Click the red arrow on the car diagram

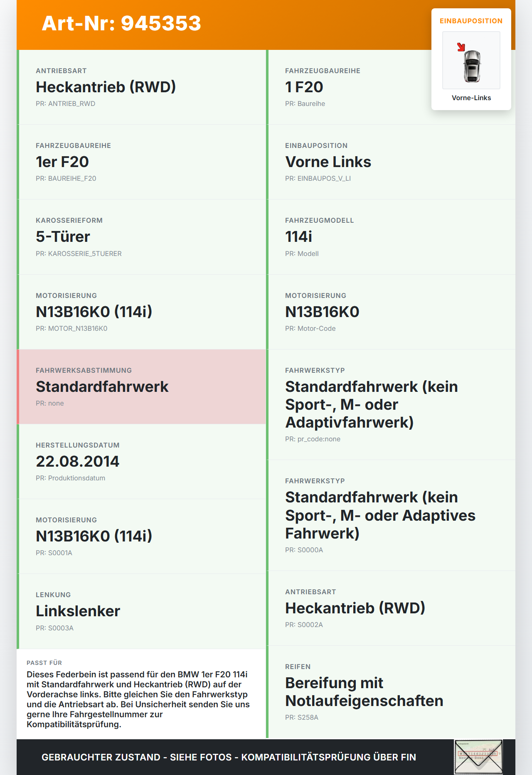[461, 47]
